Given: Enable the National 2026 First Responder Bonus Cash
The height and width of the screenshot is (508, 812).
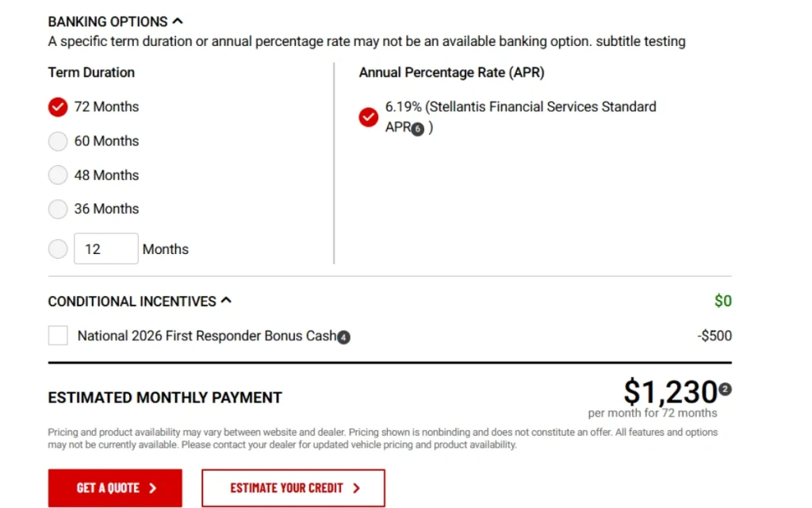Looking at the screenshot, I should click(57, 335).
